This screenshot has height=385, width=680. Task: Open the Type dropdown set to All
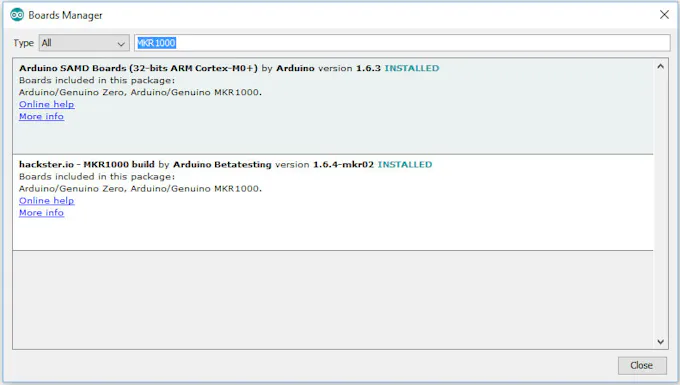(84, 43)
